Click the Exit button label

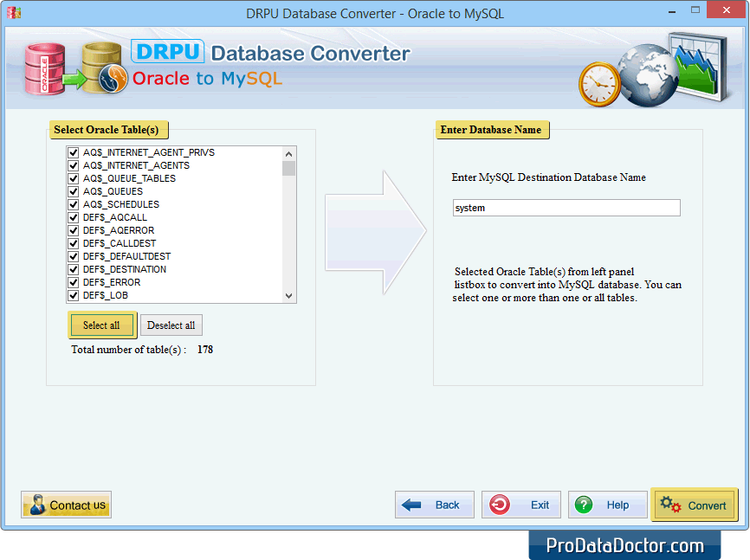[540, 505]
